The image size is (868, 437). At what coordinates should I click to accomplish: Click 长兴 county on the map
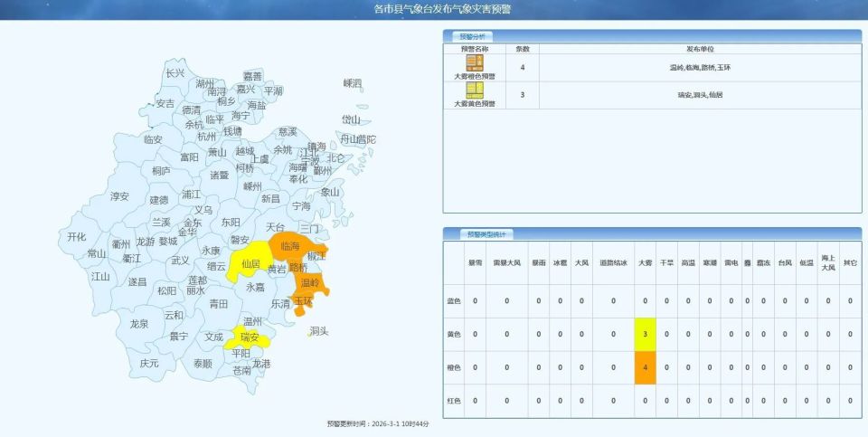coord(175,72)
